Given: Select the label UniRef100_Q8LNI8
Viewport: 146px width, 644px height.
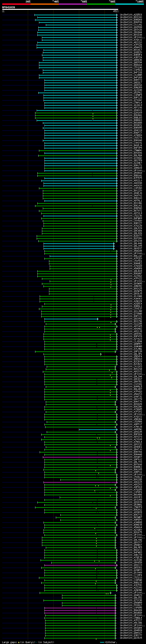Looking at the screenshot, I should (x=131, y=271).
